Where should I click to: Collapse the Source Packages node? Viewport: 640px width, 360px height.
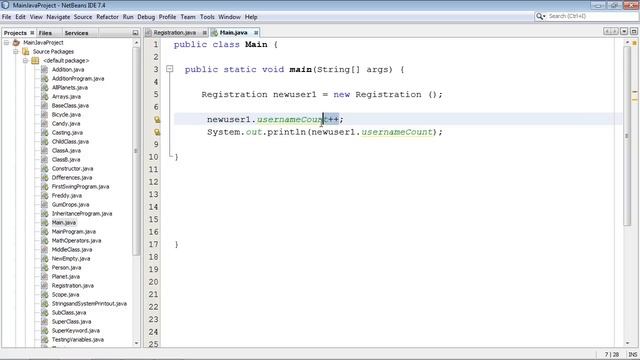(16, 51)
